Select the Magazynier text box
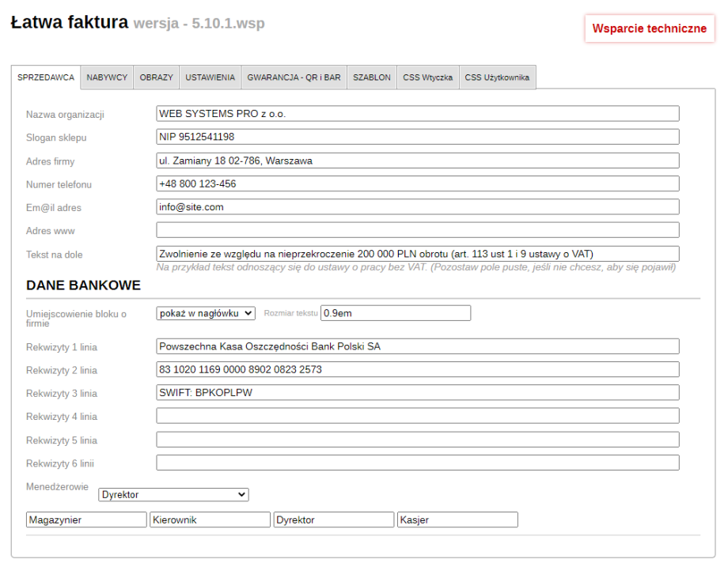728x563 pixels. tap(86, 520)
